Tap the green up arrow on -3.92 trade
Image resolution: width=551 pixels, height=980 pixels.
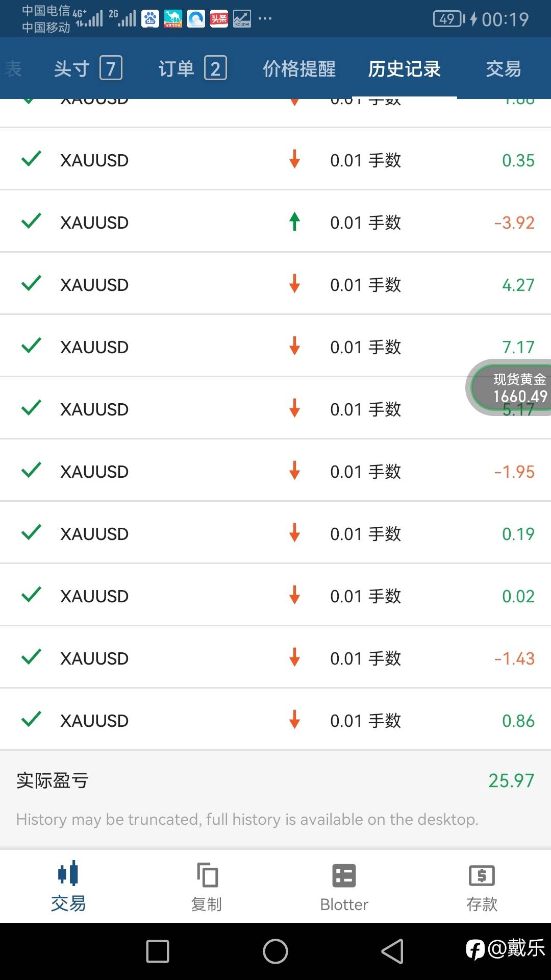point(294,222)
